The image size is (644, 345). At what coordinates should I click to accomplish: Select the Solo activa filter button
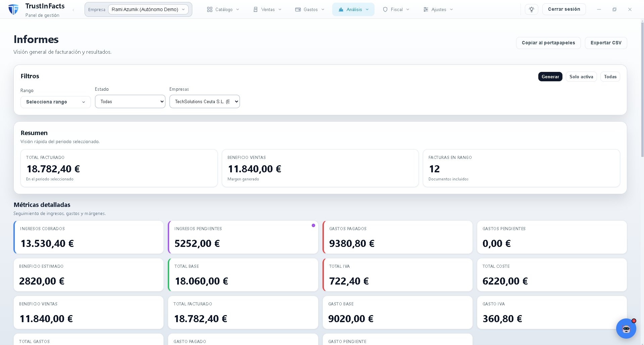coord(581,77)
